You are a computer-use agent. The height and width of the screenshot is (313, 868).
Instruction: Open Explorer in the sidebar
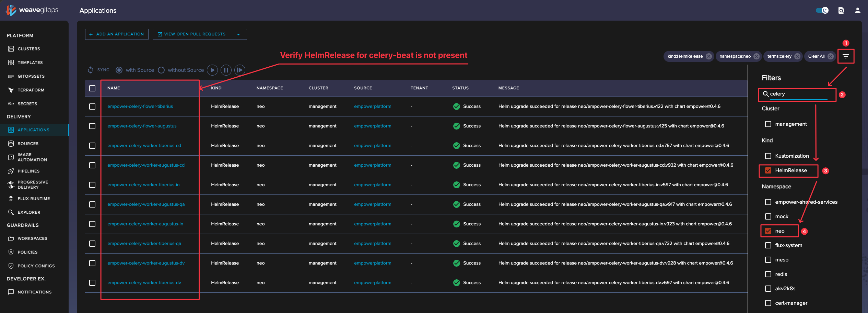[x=29, y=212]
